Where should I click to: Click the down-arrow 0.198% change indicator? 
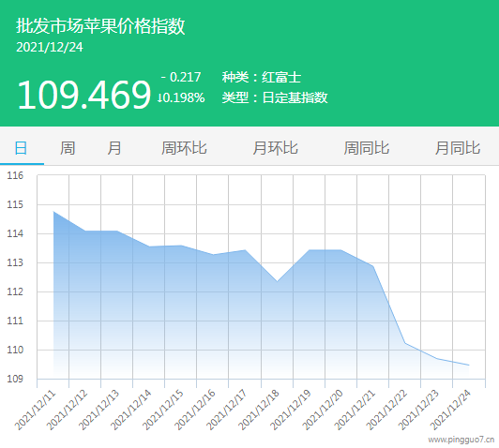pyautogui.click(x=181, y=97)
